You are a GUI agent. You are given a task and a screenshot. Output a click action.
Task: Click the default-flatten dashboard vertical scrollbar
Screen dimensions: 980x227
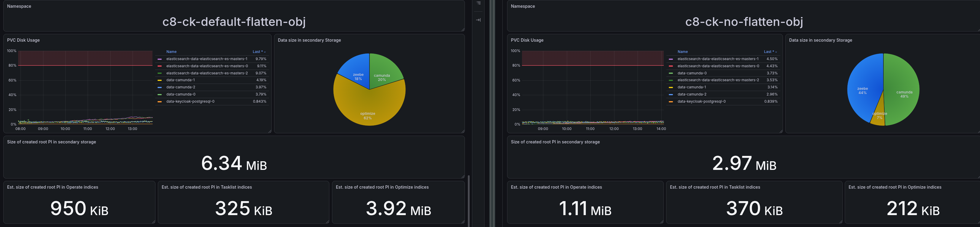point(469,201)
